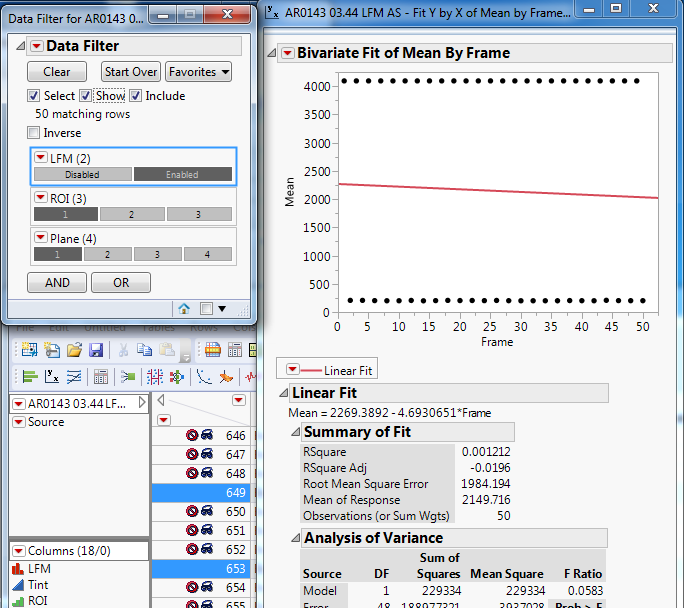Image resolution: width=684 pixels, height=608 pixels.
Task: Select the Disabled LFM filter block
Action: tap(83, 174)
